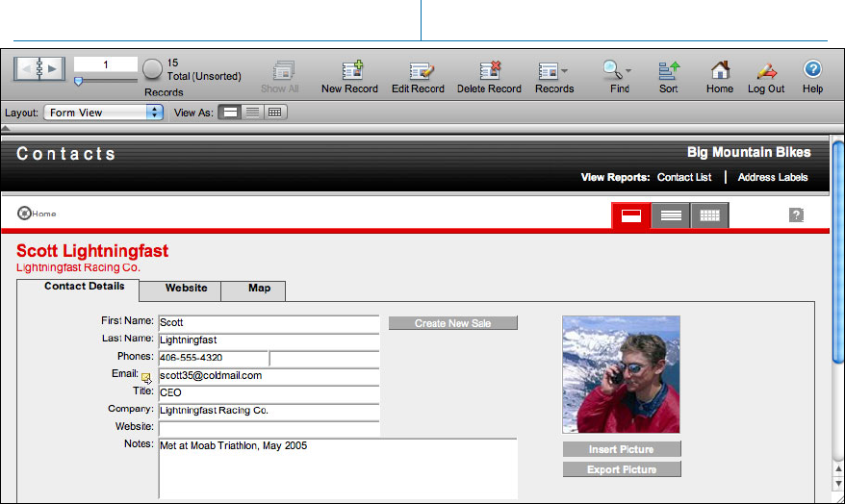Click first phone number field
Screen dimensions: 845x504
point(213,358)
